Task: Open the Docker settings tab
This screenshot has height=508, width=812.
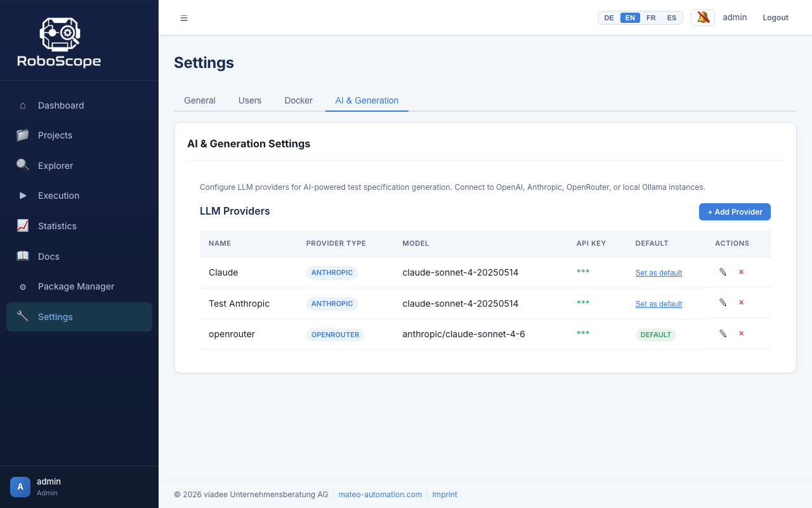Action: click(x=298, y=100)
